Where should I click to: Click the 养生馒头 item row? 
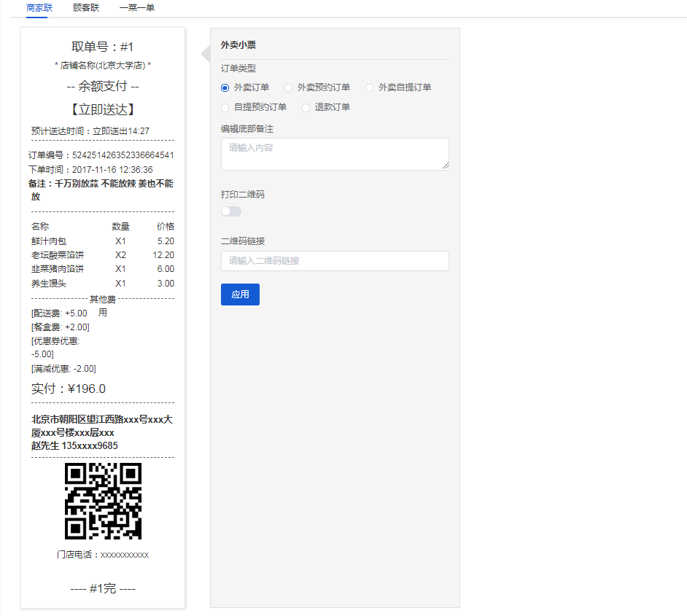pos(103,284)
